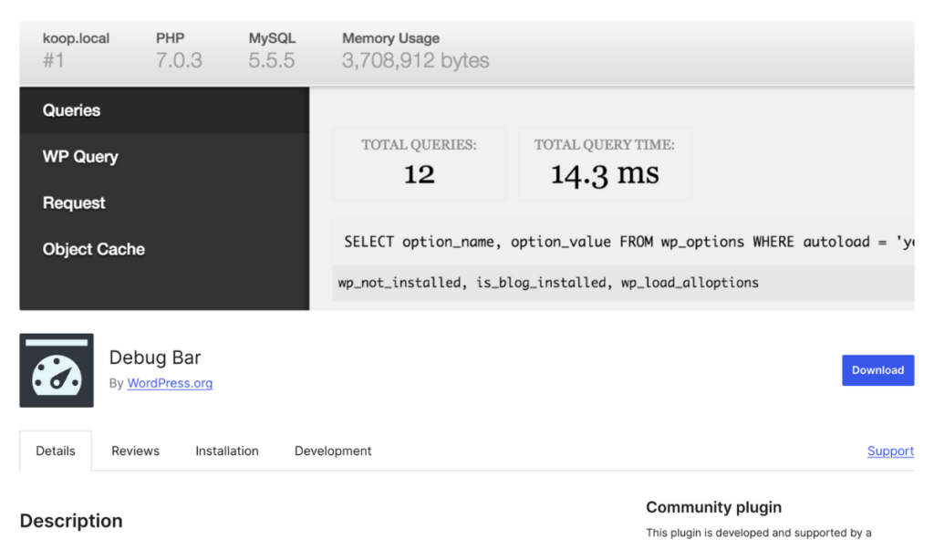Open the Object Cache panel
934x560 pixels.
pos(94,248)
